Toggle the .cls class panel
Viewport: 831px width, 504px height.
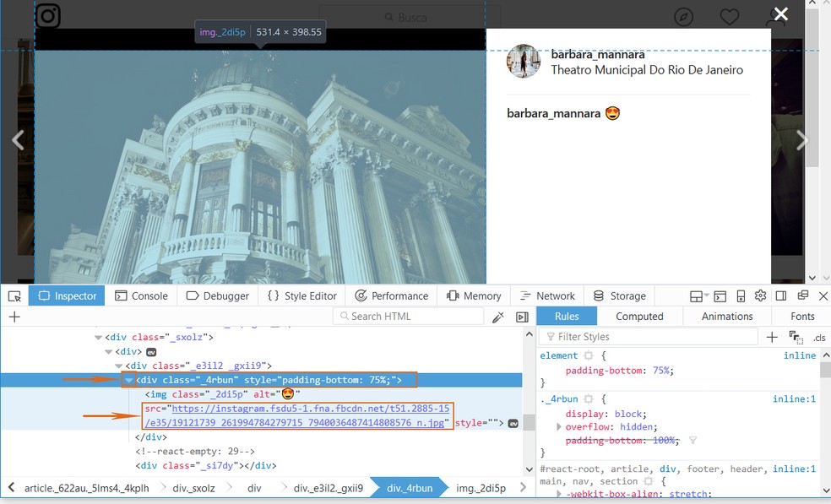click(x=818, y=338)
